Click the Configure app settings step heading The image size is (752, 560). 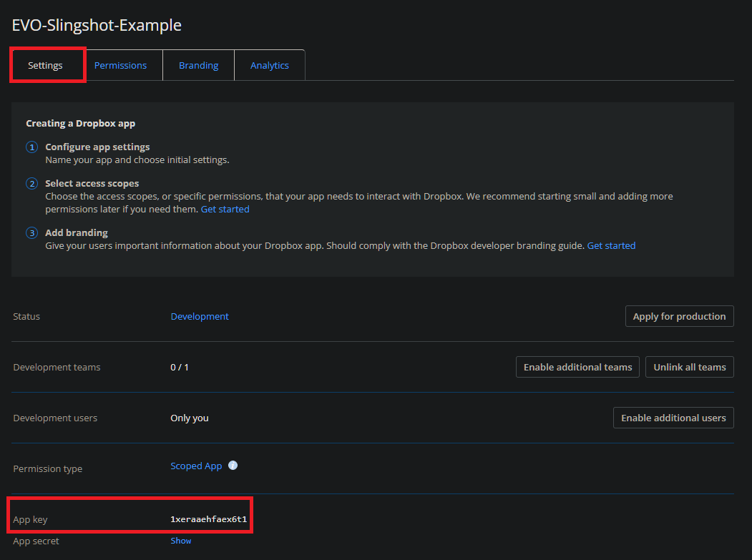tap(97, 147)
